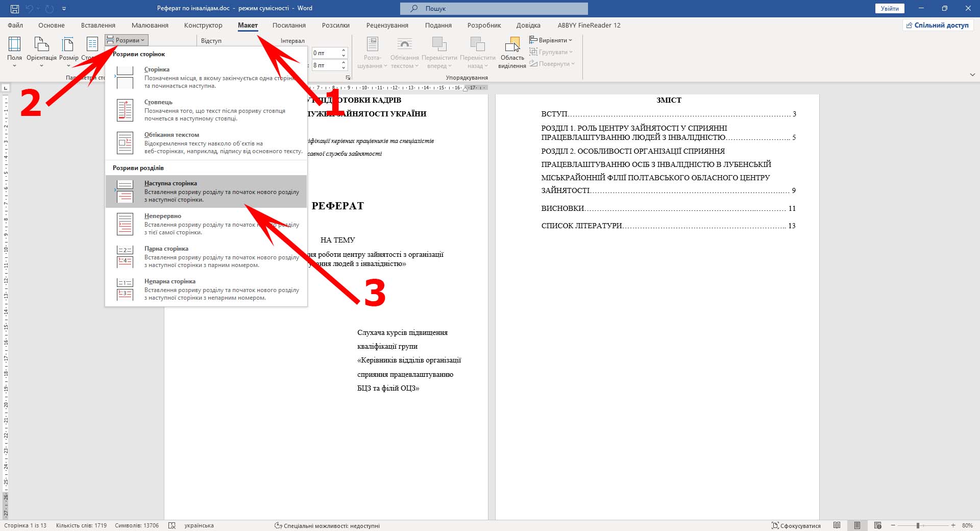Click the zoom slider handle
980x531 pixels.
point(918,525)
